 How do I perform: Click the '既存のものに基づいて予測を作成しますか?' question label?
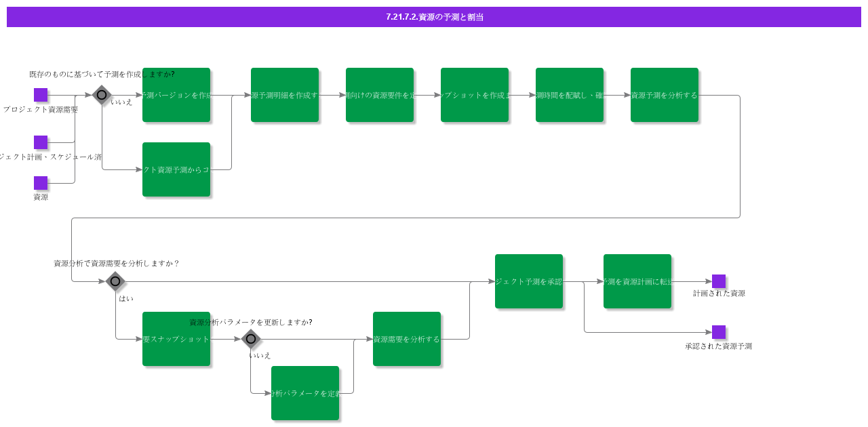point(102,75)
